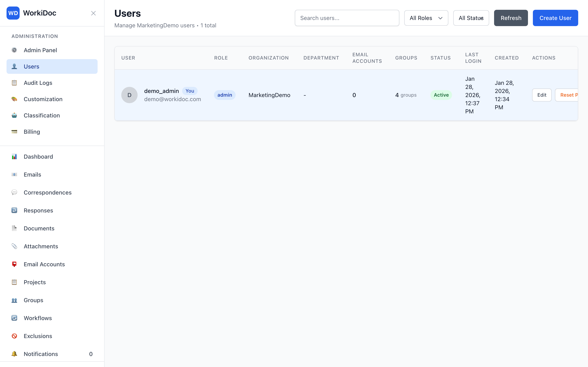This screenshot has width=588, height=367.
Task: Click the WD WorkiDoc logo icon
Action: click(13, 13)
